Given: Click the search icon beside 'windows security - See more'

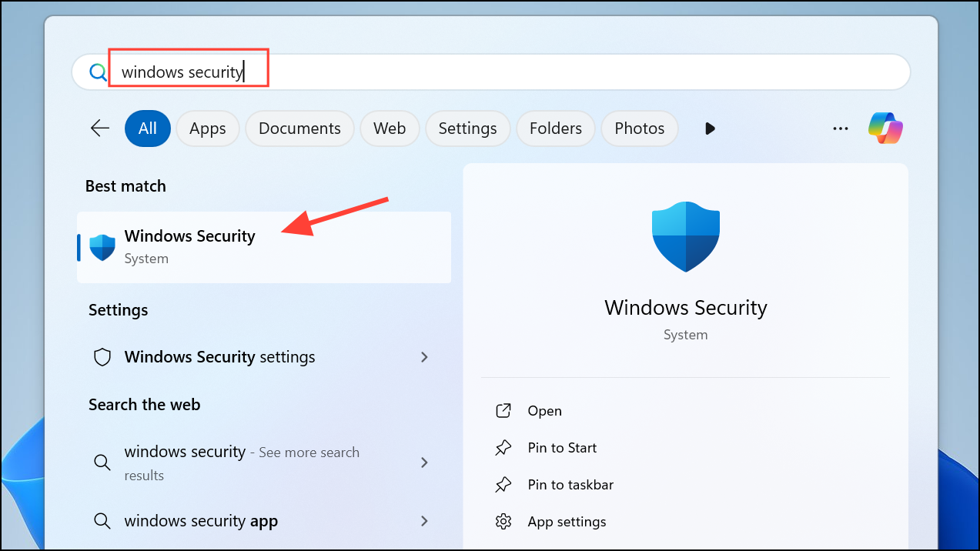Looking at the screenshot, I should (102, 463).
